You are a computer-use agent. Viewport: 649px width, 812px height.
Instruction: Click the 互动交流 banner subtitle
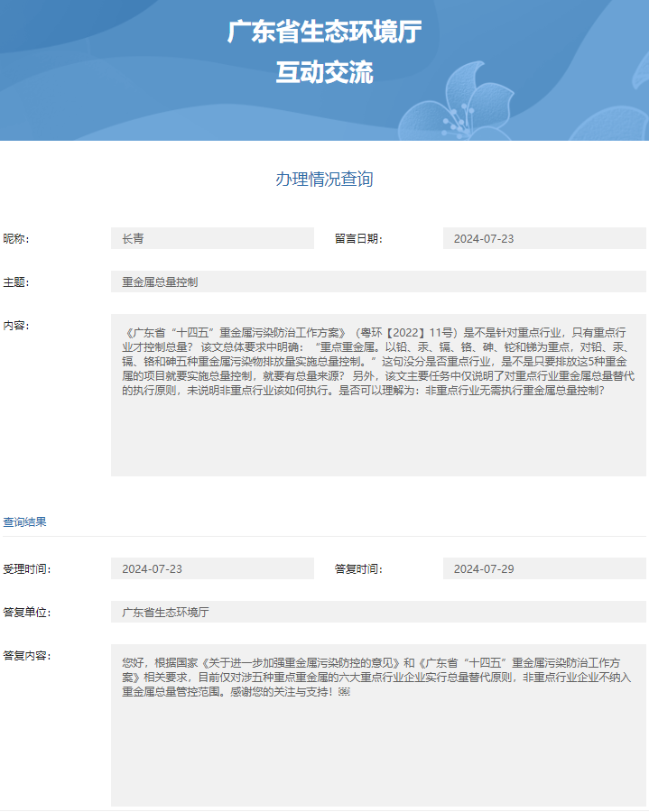click(324, 73)
